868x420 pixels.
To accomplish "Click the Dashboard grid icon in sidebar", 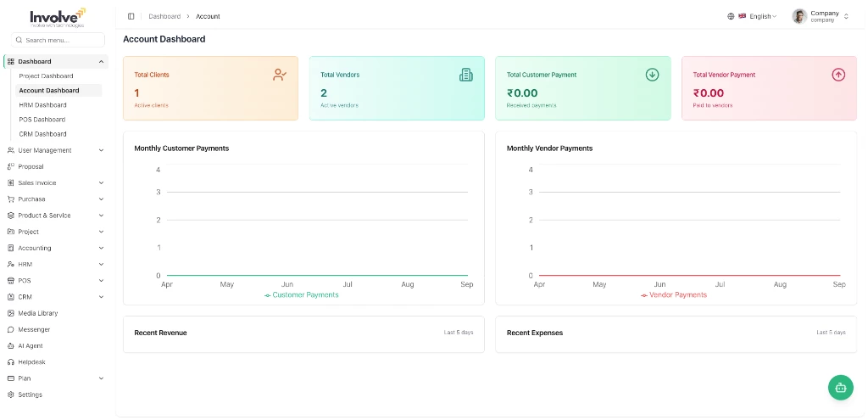I will tap(10, 61).
